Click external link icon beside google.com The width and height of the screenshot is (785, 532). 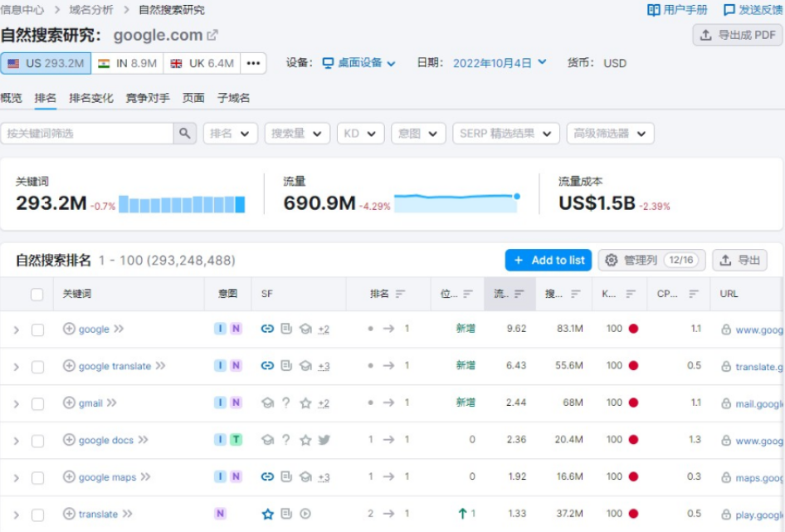pos(212,36)
